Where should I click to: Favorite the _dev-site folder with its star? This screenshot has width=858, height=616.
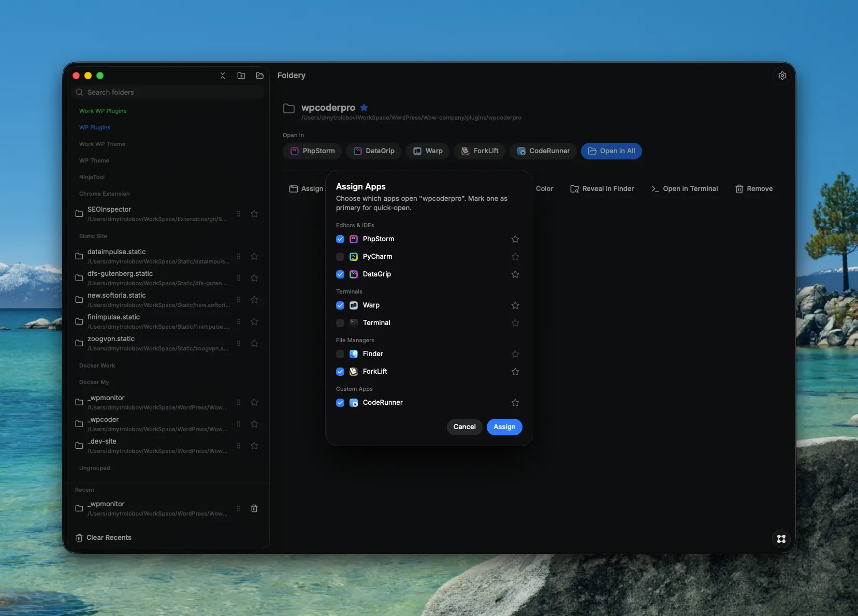254,446
